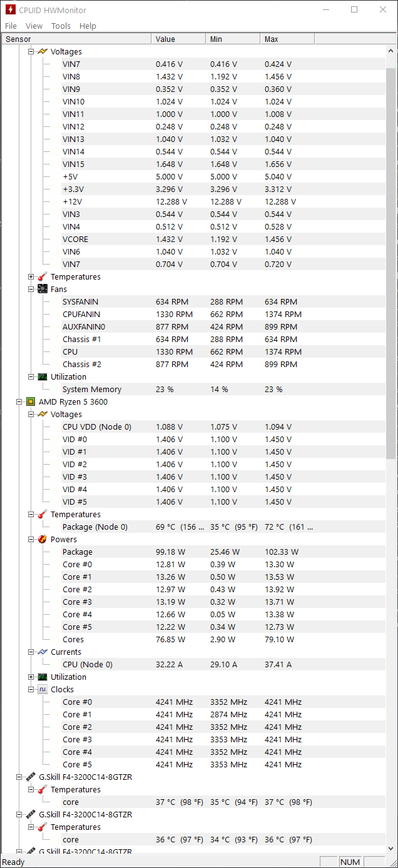Open the File menu
This screenshot has height=868, width=398.
point(11,26)
